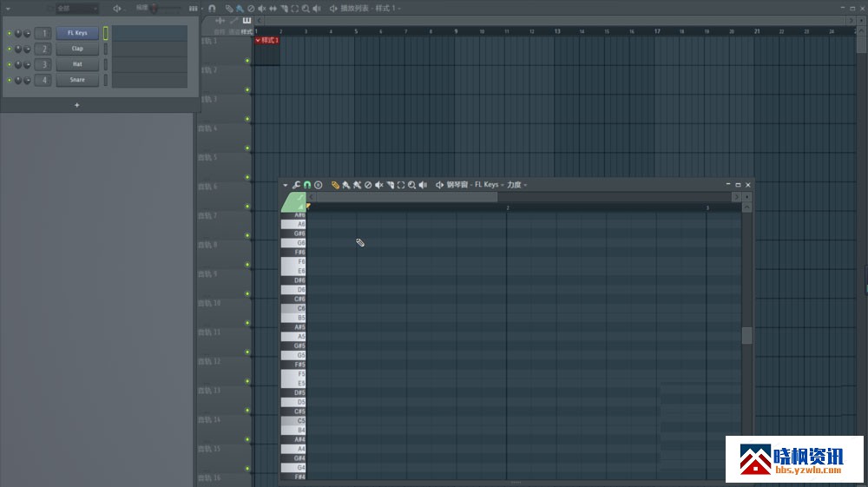Click the Clap channel volume knob
Image resolution: width=868 pixels, height=487 pixels.
27,49
